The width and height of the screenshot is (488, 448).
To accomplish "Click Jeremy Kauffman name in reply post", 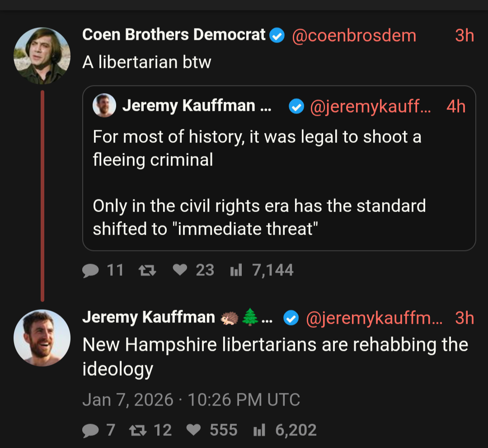I will pos(148,317).
